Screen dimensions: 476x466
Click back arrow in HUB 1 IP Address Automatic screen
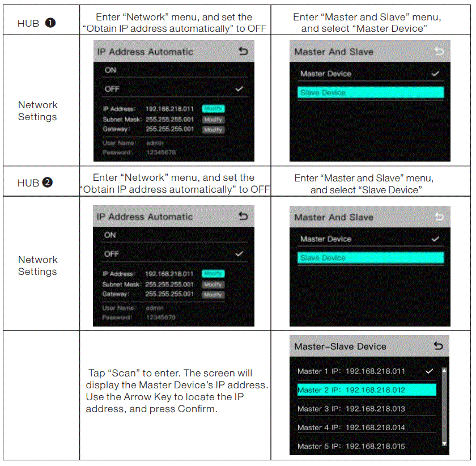pyautogui.click(x=243, y=52)
